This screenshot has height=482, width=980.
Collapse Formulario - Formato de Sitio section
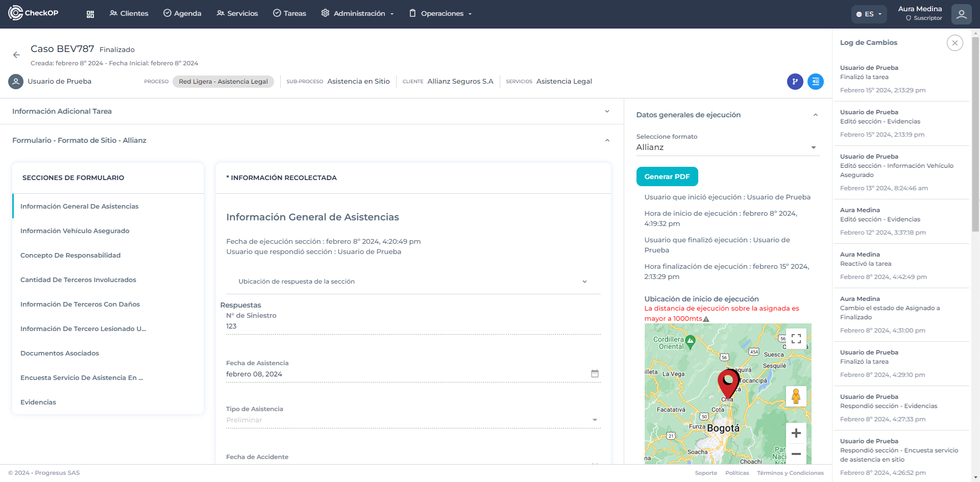[312, 140]
